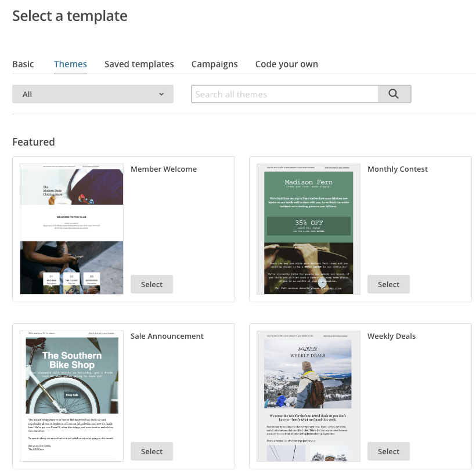
Task: Preview the Sale Announcement thumbnail
Action: pyautogui.click(x=71, y=396)
